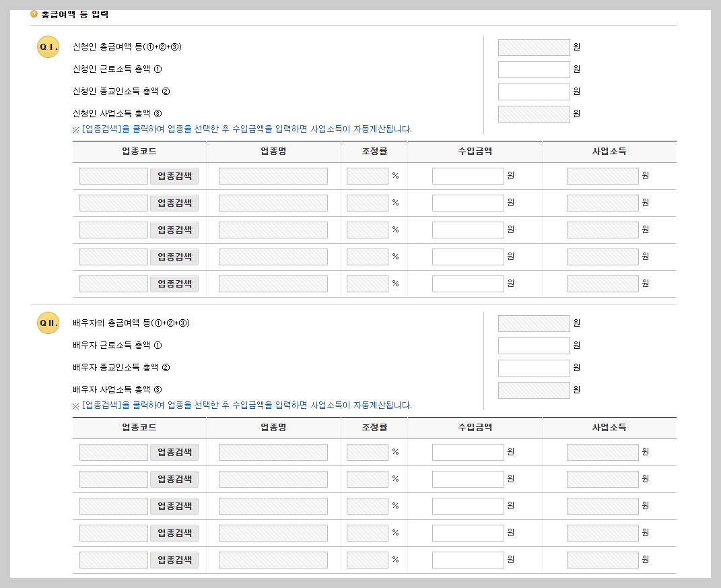Click 사업소득 column header in Q II table
This screenshot has height=588, width=721.
coord(609,428)
